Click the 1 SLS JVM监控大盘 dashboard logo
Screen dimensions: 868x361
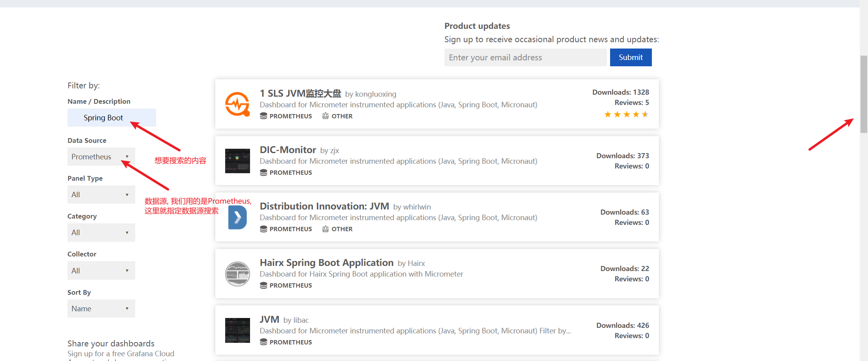click(x=237, y=104)
